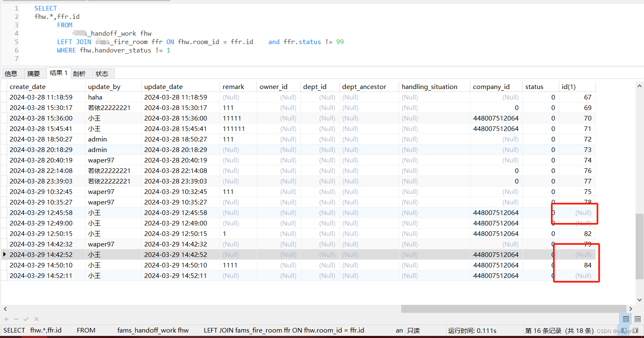Viewport: 644px width, 338px height.
Task: Click SELECT keyword on editor line 1
Action: [x=46, y=8]
